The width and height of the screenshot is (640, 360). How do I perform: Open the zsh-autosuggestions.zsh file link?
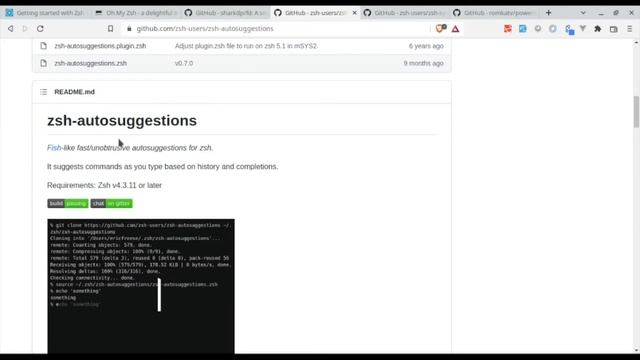91,63
